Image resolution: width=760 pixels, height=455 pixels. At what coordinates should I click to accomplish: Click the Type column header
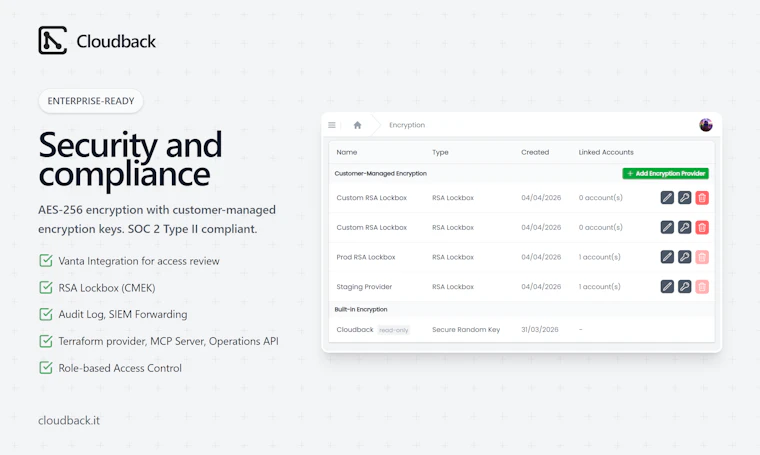[440, 152]
